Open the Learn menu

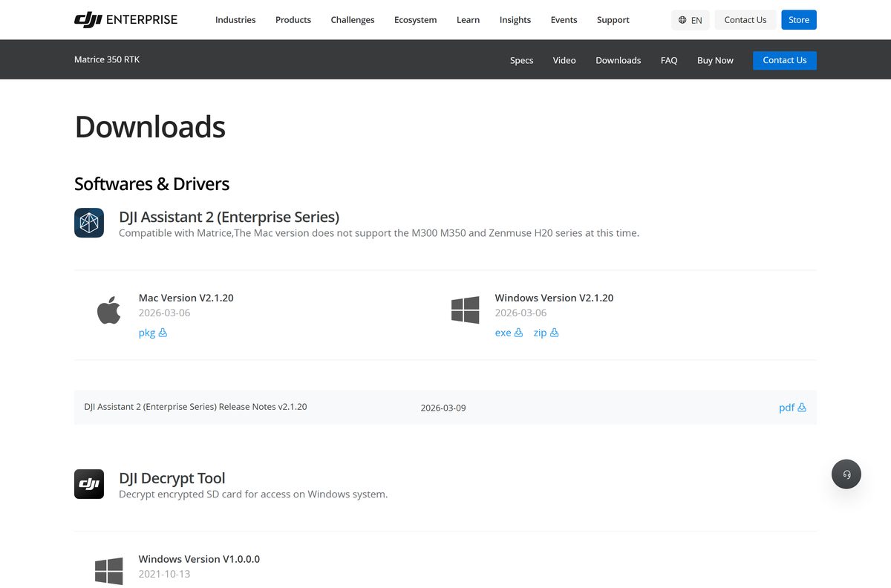(468, 20)
